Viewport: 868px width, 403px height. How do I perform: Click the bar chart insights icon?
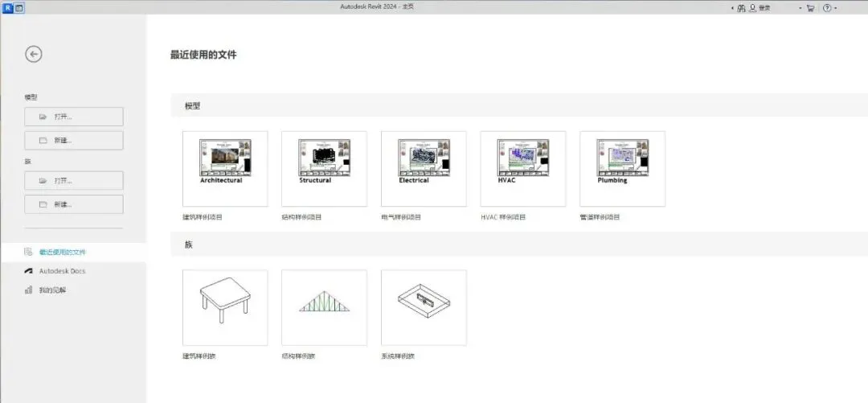point(28,290)
